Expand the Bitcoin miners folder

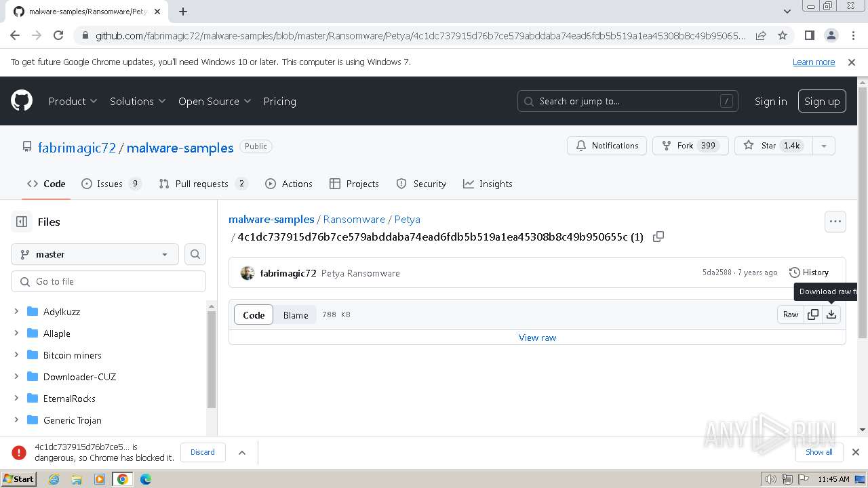point(16,355)
